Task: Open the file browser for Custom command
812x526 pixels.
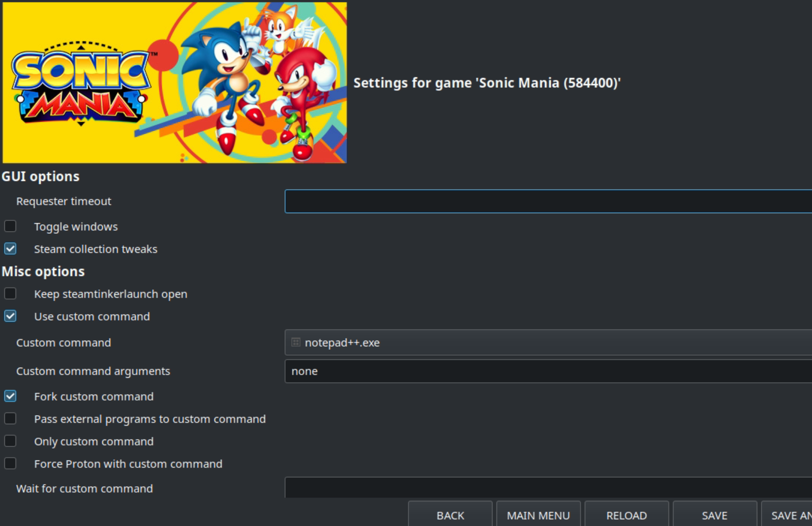Action: [x=295, y=343]
